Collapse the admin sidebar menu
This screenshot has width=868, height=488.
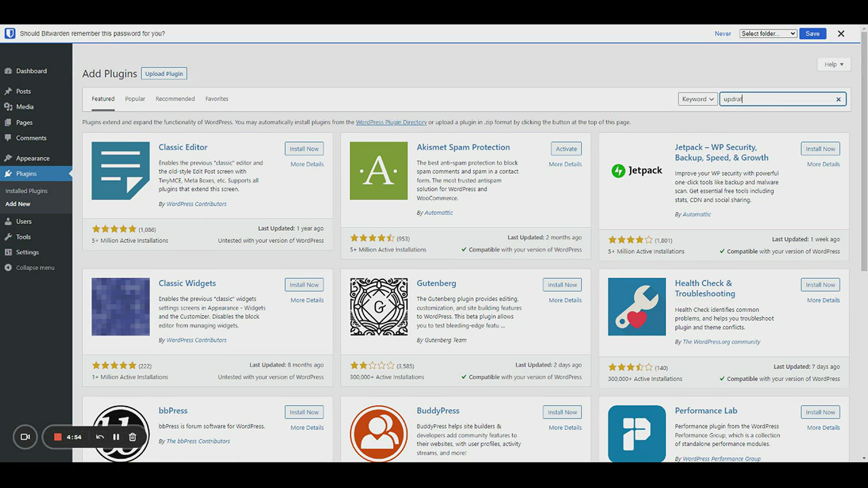[x=35, y=267]
